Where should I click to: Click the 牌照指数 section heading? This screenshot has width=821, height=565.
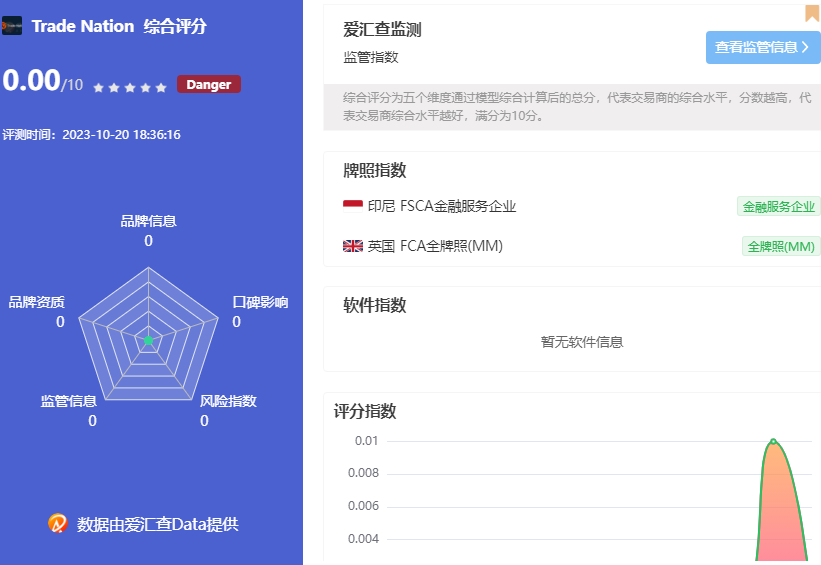pyautogui.click(x=374, y=170)
